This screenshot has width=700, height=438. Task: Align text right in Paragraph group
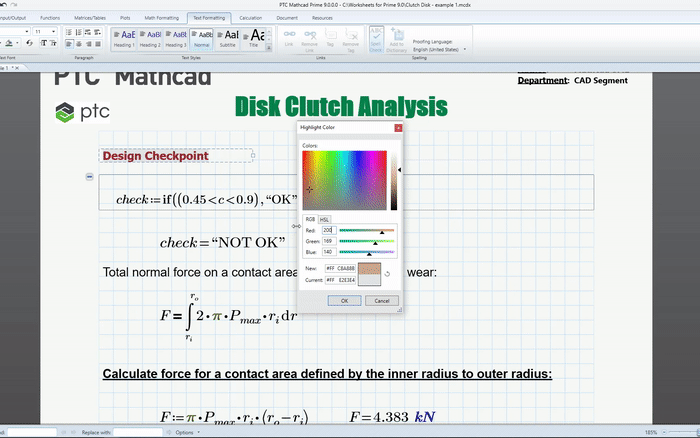[x=88, y=44]
